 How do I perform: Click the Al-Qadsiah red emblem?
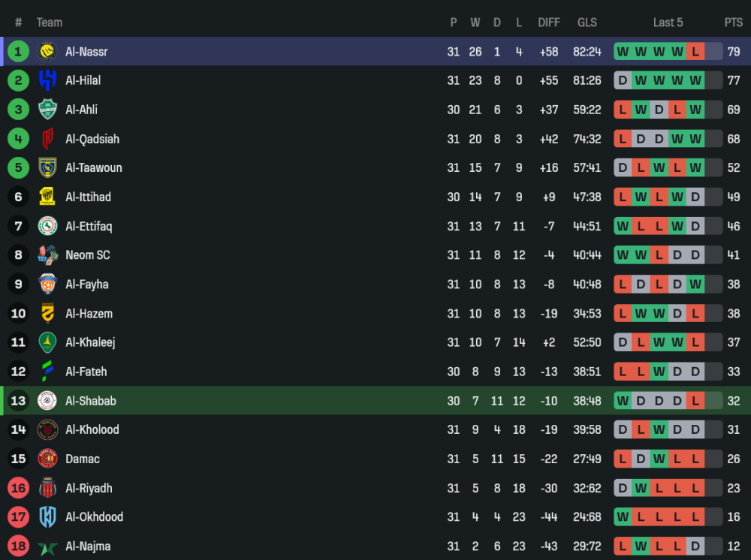[x=47, y=139]
